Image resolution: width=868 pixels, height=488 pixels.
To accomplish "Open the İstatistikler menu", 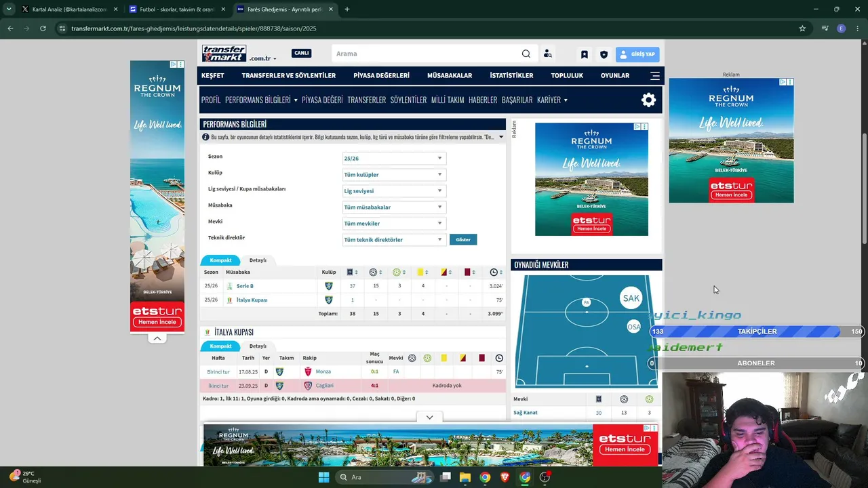I will 512,75.
